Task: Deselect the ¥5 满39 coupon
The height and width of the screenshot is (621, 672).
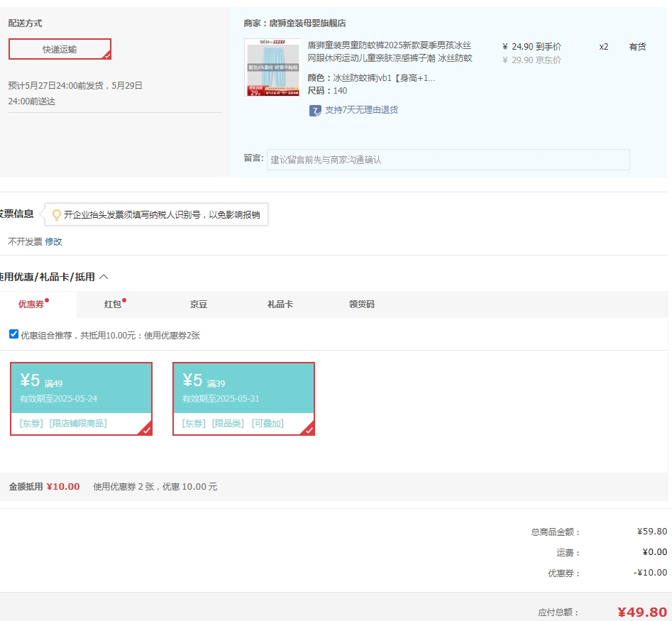Action: click(243, 399)
